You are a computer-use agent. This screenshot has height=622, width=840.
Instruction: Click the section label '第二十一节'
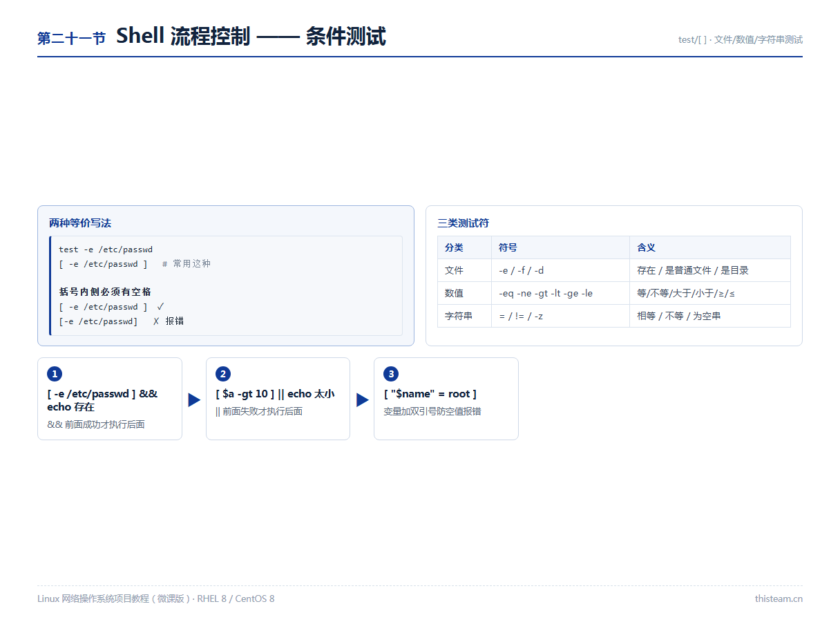point(71,39)
